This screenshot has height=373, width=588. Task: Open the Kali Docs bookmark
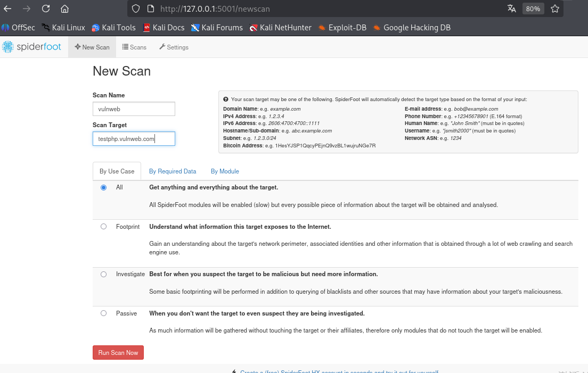(164, 28)
